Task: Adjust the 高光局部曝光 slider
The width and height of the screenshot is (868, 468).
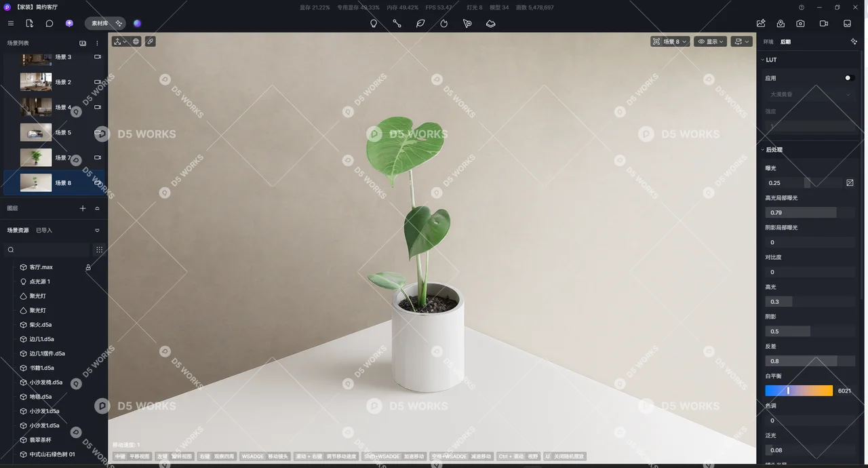Action: click(810, 212)
